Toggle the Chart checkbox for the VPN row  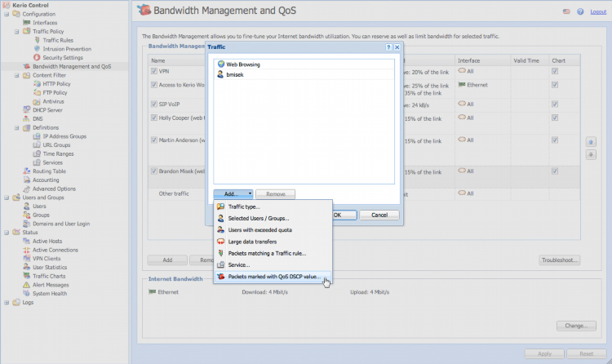tap(555, 71)
